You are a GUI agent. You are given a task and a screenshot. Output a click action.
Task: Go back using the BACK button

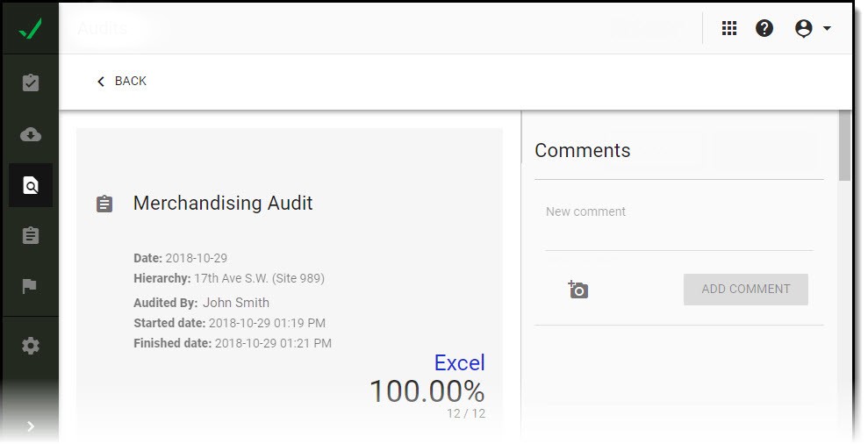pos(121,81)
